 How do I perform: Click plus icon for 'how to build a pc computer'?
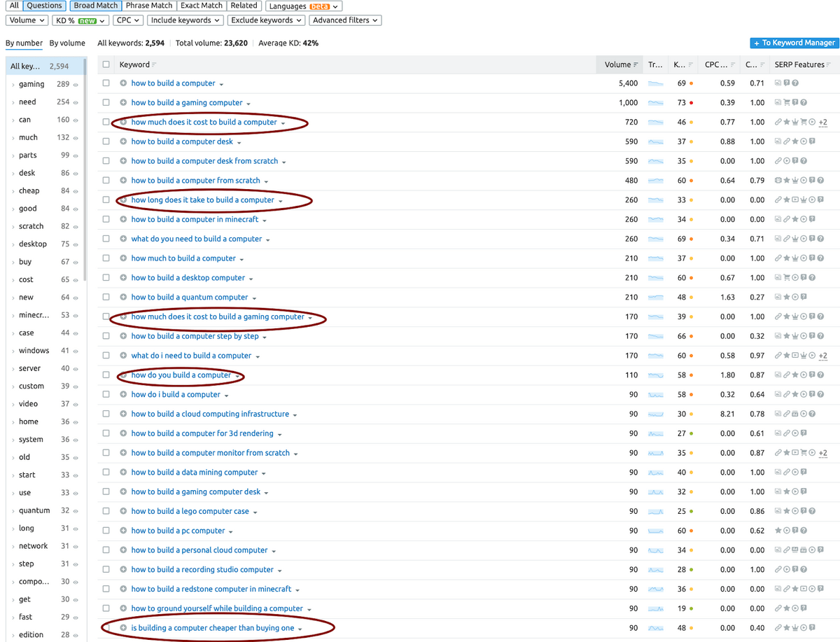click(x=123, y=531)
